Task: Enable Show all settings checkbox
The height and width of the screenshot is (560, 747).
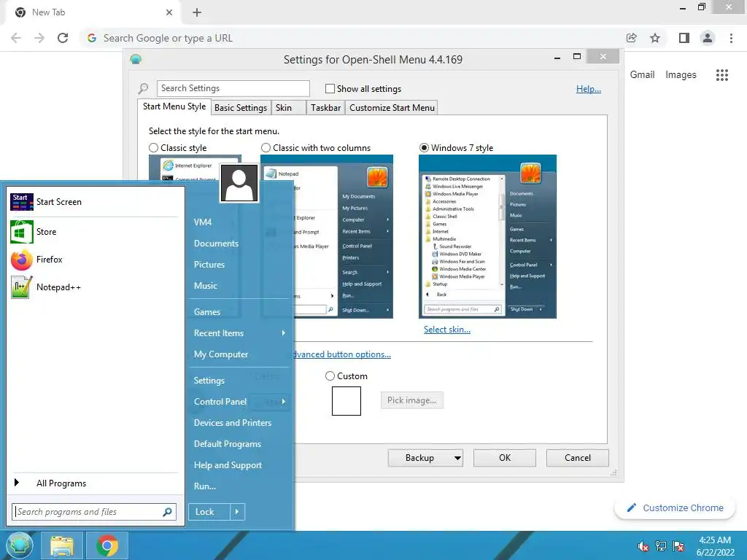Action: click(x=330, y=88)
